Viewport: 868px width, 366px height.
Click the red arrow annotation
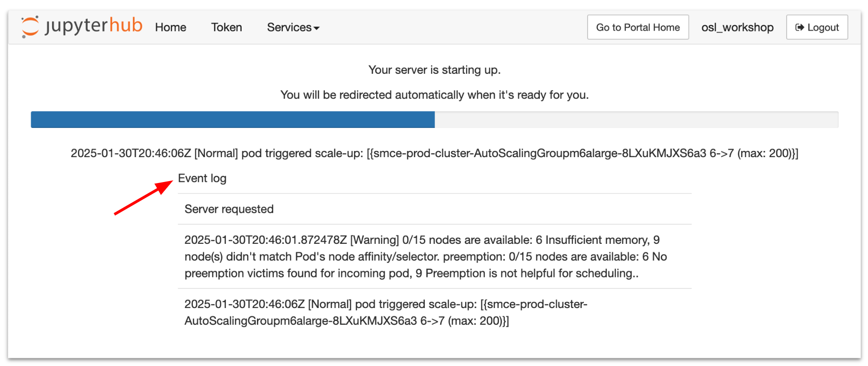click(143, 197)
